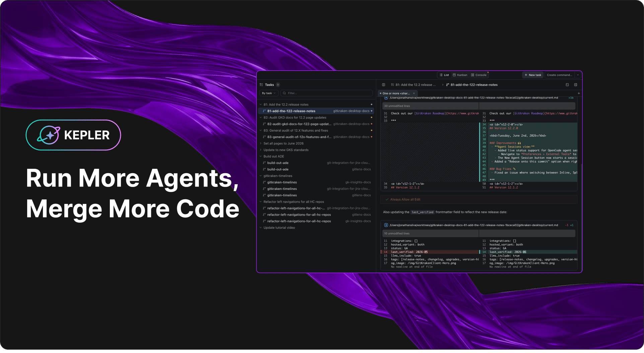
Task: Switch to the List view tab
Action: (444, 75)
